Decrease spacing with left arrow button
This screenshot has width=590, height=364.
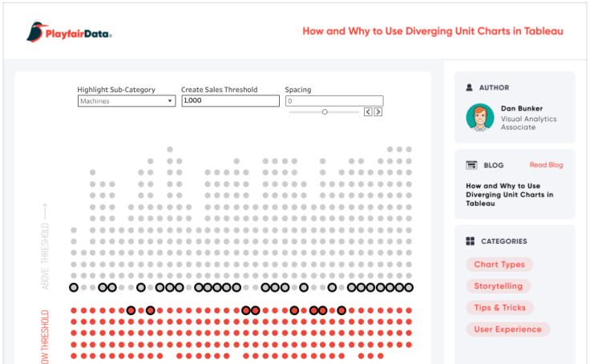click(368, 111)
